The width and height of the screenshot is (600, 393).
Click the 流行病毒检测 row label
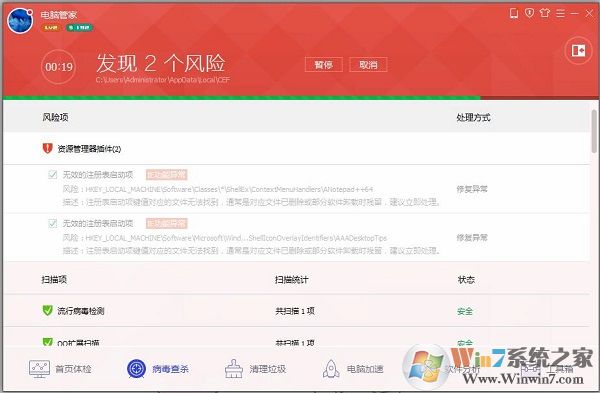coord(81,311)
